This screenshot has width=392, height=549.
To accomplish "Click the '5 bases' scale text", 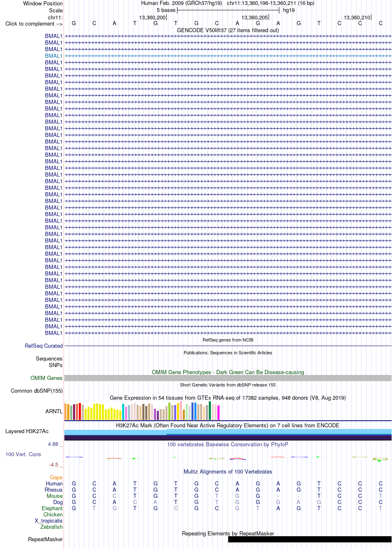I will tap(166, 10).
